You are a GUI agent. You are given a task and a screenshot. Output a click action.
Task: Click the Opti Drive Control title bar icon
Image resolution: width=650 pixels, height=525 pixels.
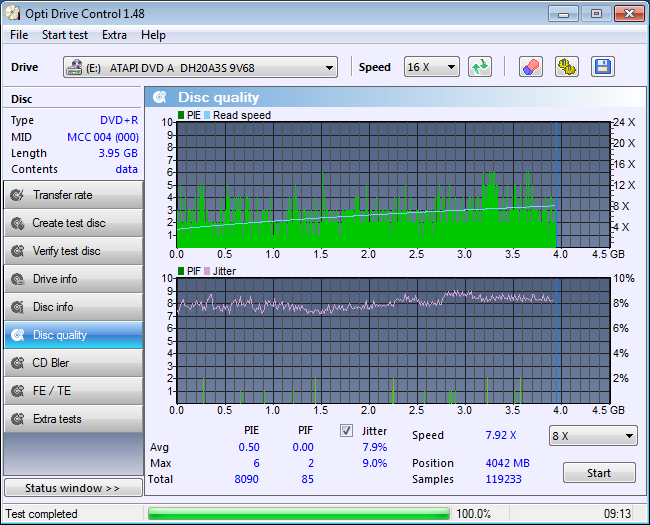click(12, 13)
